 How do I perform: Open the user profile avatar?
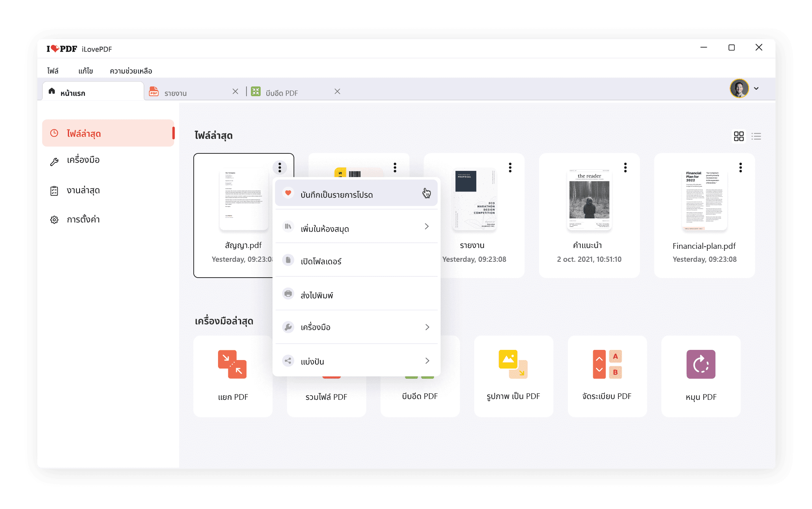point(739,88)
